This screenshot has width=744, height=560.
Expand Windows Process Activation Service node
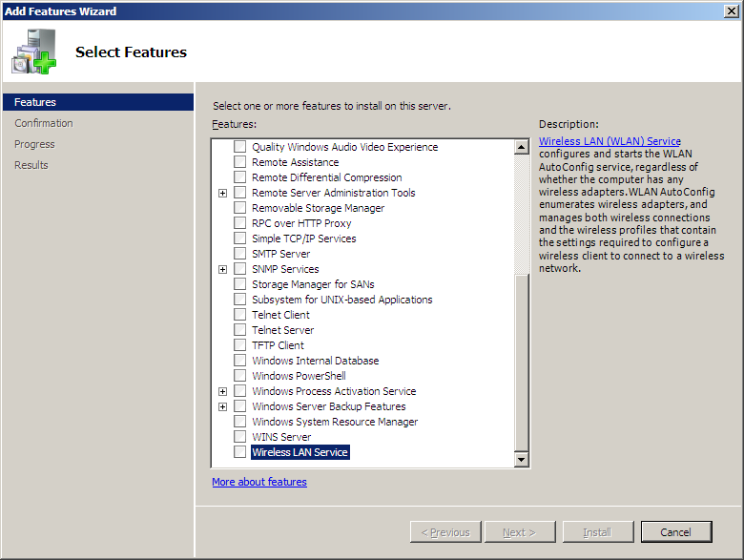(x=222, y=391)
